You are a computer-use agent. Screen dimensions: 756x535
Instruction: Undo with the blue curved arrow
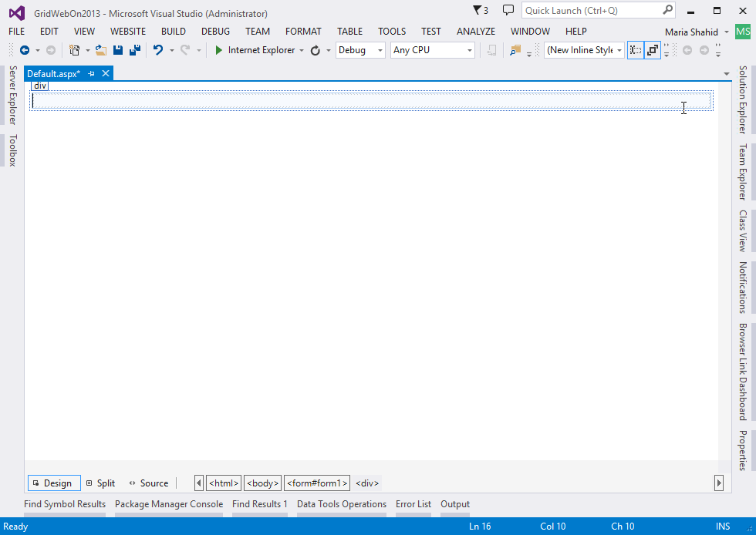click(158, 50)
